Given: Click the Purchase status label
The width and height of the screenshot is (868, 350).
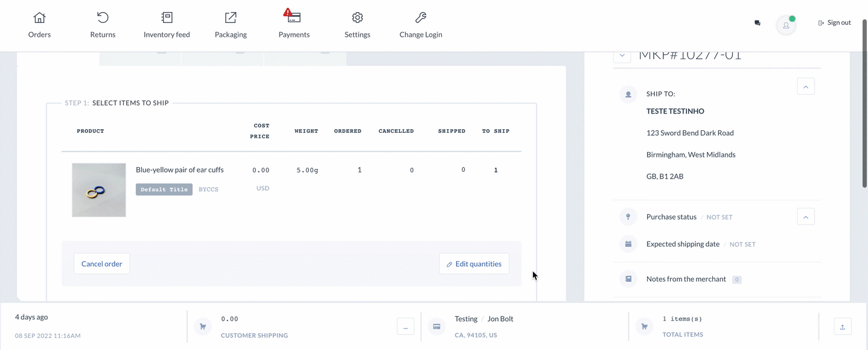Looking at the screenshot, I should click(671, 217).
